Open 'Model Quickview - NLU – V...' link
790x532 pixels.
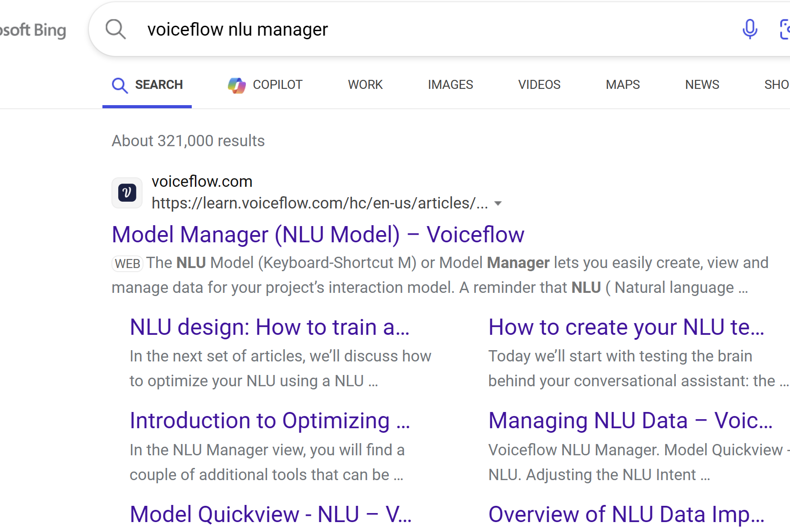[x=271, y=514]
